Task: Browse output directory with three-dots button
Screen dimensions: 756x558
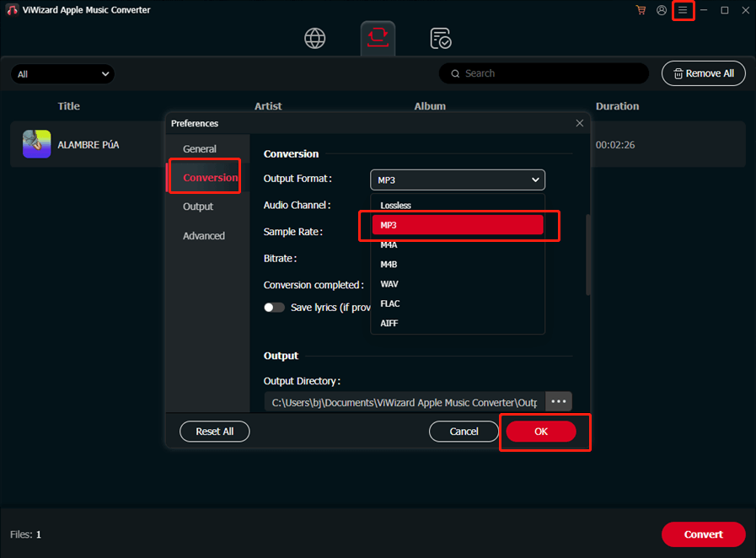Action: click(559, 401)
